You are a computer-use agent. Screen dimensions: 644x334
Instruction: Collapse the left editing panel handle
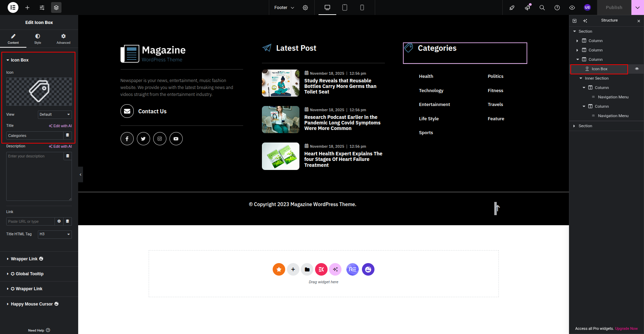coord(81,174)
